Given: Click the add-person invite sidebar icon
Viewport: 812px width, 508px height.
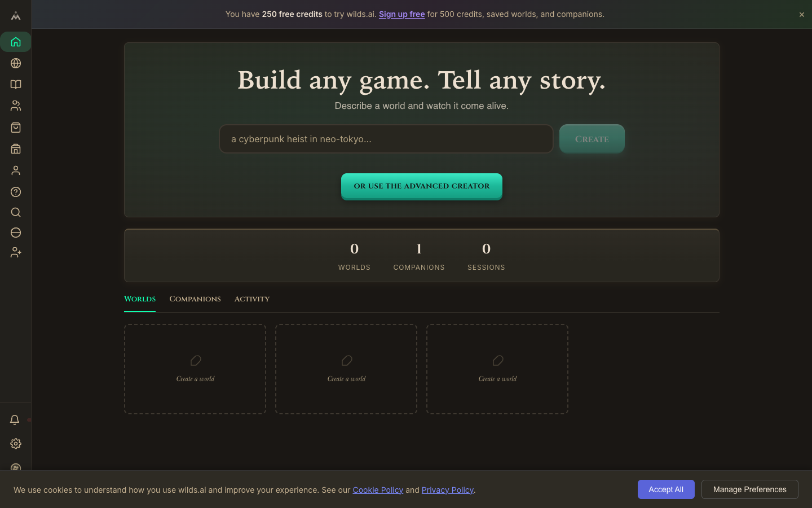Looking at the screenshot, I should 16,253.
